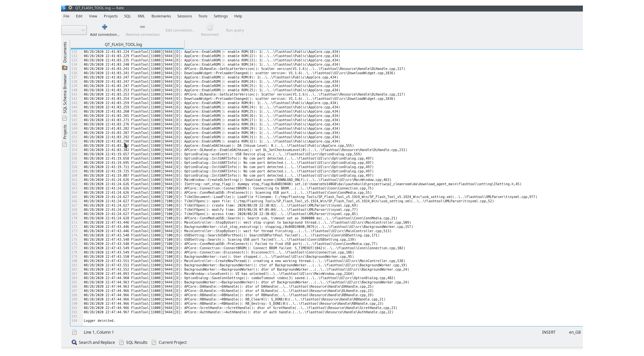
Task: Click the page icon below Projects sidebar label
Action: coord(65,144)
